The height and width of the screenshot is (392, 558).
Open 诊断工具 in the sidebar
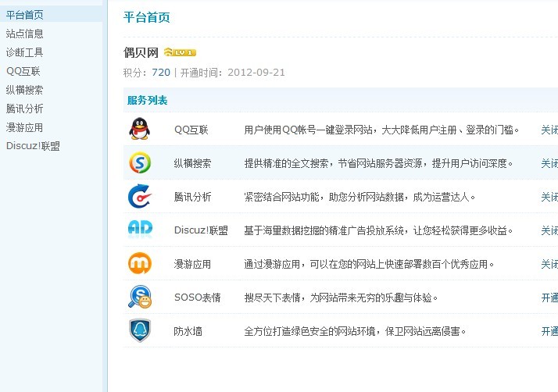(24, 52)
